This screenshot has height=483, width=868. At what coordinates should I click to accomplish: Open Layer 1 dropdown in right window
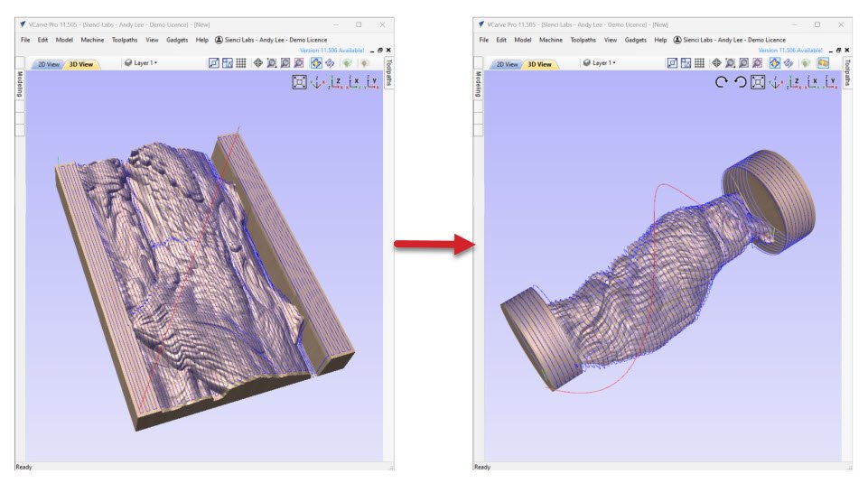tap(599, 63)
